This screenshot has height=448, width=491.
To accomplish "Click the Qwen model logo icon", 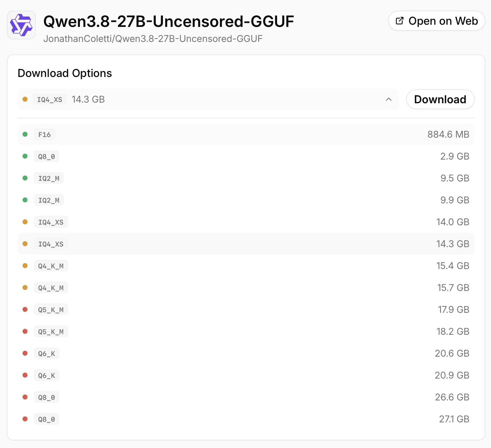I will [21, 25].
